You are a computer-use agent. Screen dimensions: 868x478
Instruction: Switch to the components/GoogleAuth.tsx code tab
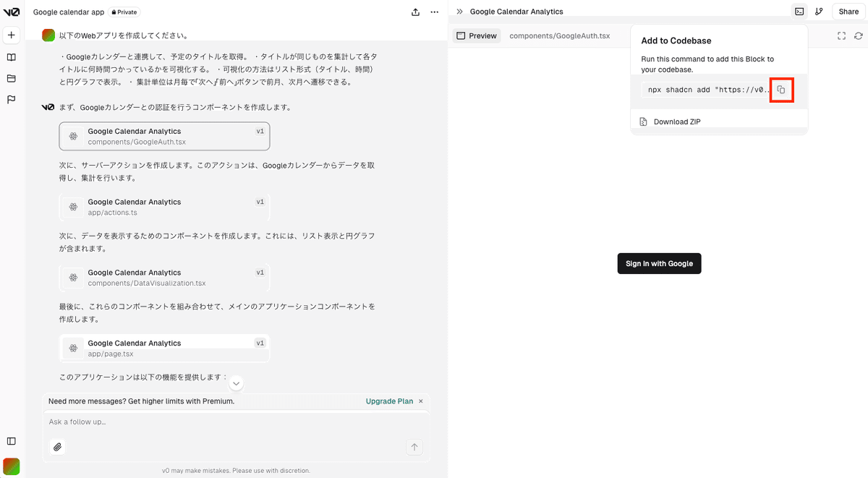coord(559,35)
